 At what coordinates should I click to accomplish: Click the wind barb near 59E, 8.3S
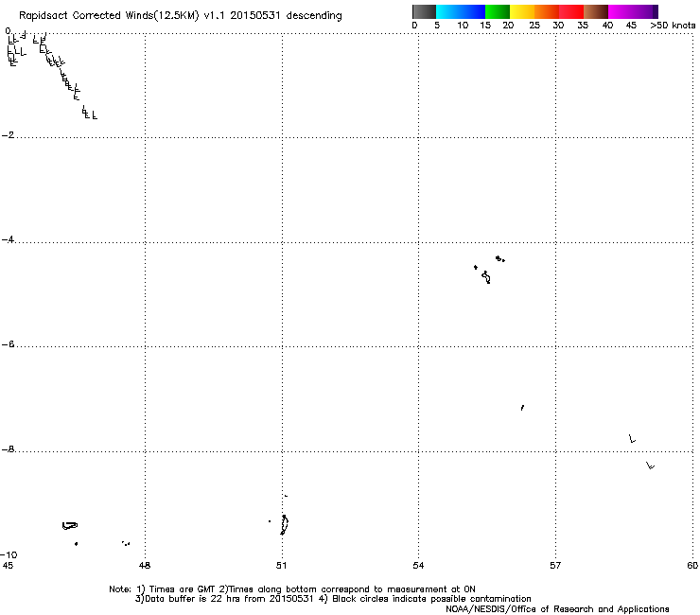[x=651, y=466]
